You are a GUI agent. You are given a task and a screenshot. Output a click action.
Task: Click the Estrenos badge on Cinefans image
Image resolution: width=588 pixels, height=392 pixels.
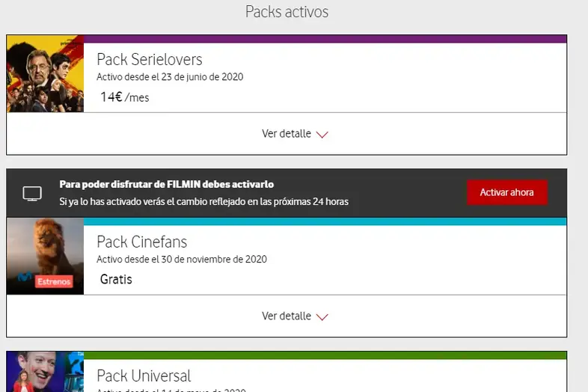(54, 281)
